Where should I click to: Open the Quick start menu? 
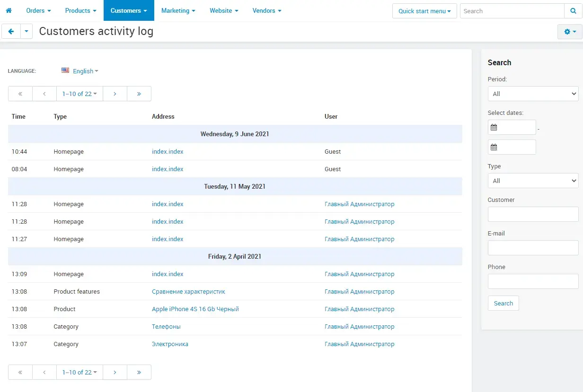[424, 11]
